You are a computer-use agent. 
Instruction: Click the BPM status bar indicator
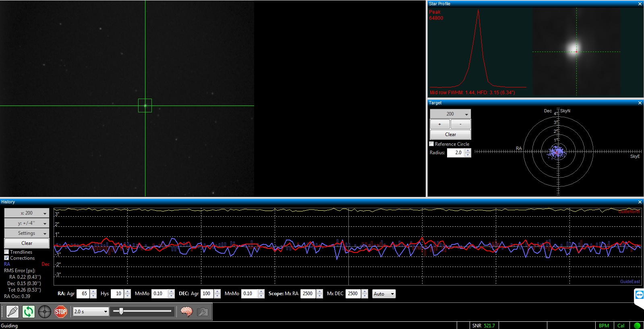[604, 326]
